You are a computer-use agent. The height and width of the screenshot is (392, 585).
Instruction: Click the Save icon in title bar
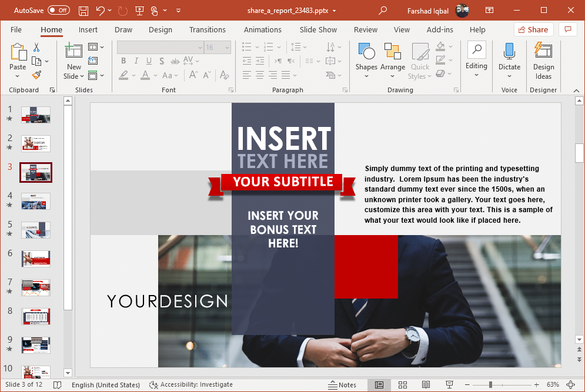(83, 11)
